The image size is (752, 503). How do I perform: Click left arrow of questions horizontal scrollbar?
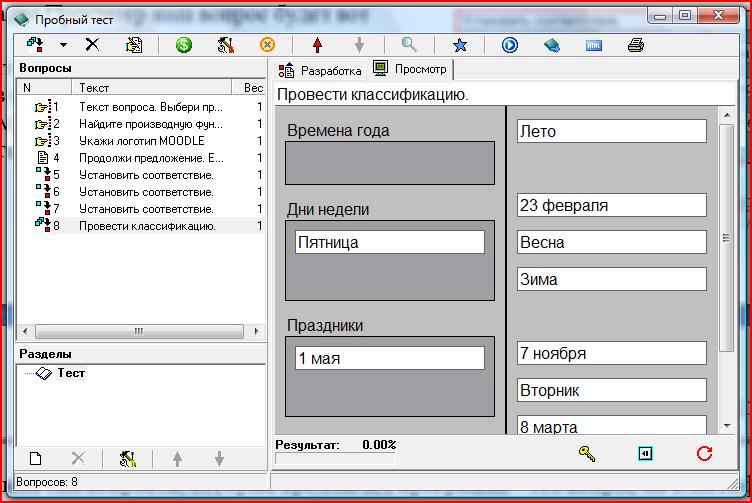(25, 331)
